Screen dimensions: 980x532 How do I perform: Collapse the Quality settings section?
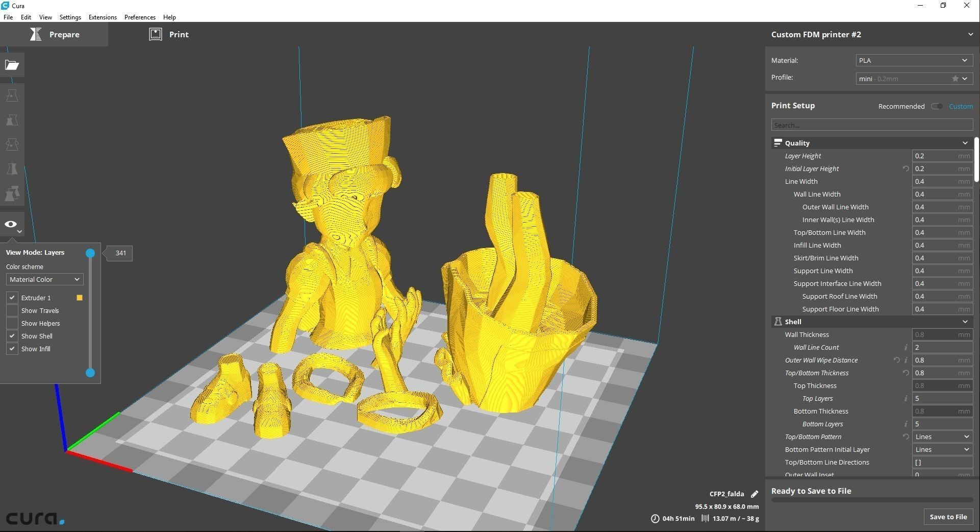click(x=965, y=143)
